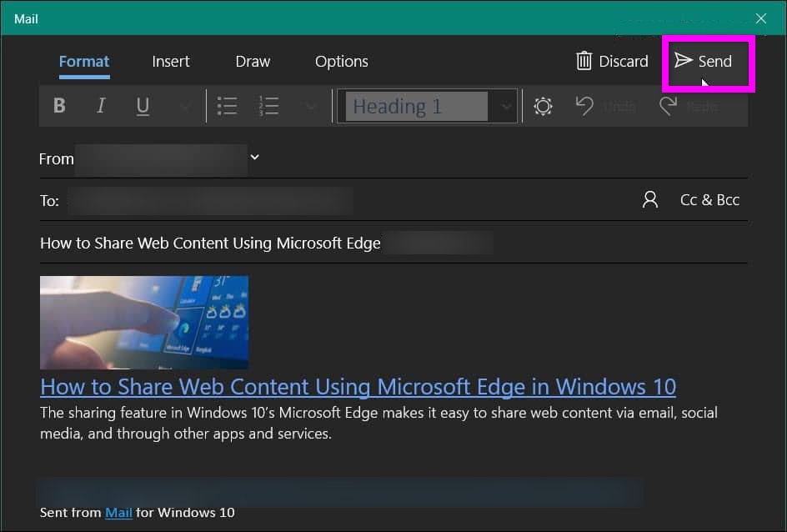Insert a bulleted list
Image resolution: width=787 pixels, height=532 pixels.
(227, 106)
